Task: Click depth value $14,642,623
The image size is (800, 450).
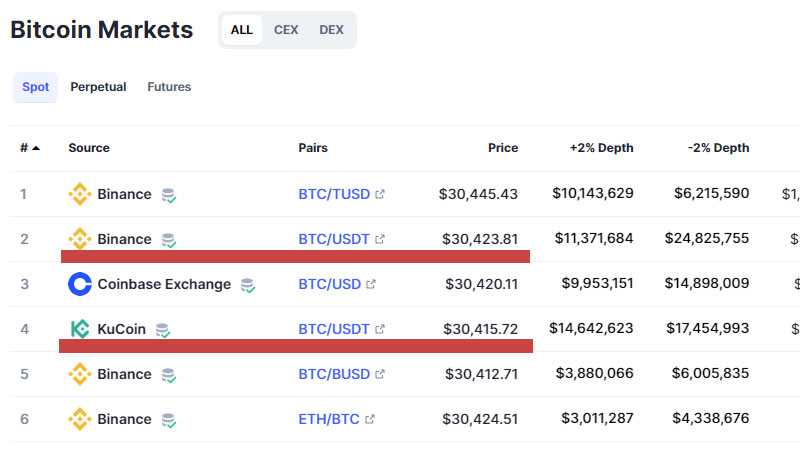Action: click(591, 328)
